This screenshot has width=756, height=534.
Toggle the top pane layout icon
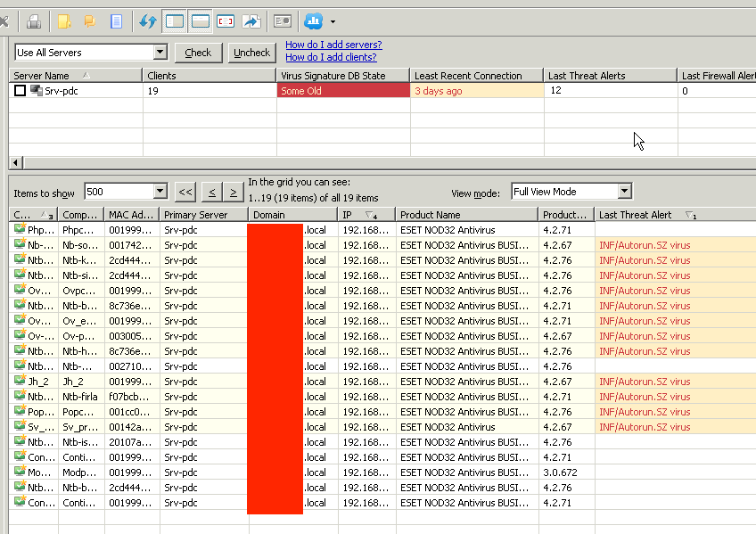[x=200, y=21]
